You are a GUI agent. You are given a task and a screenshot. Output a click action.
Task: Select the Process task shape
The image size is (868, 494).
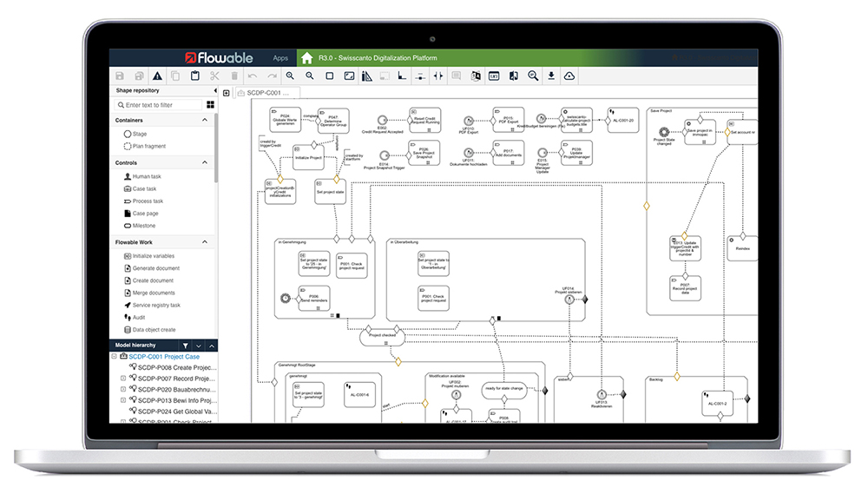coord(143,201)
